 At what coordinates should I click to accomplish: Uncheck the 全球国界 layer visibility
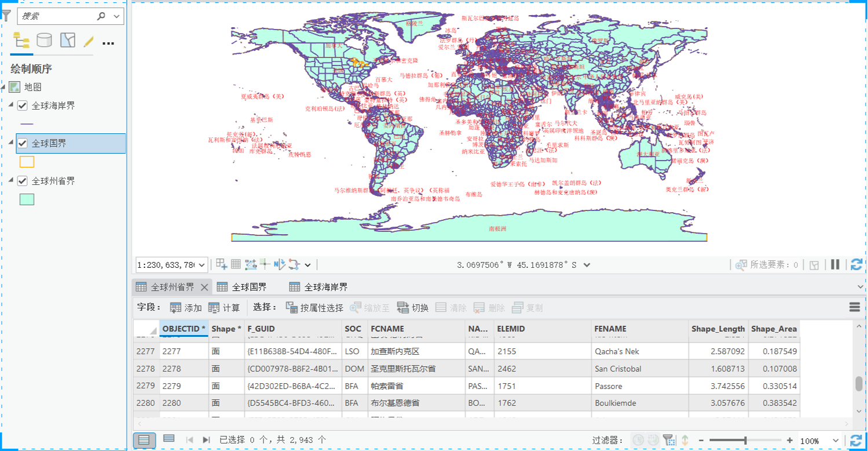23,143
